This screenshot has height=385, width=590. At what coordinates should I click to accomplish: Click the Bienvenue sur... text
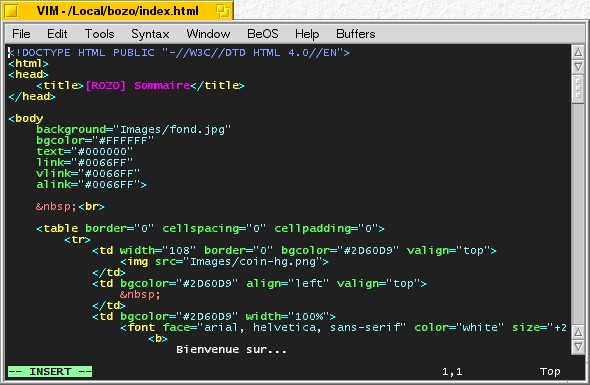(x=231, y=349)
